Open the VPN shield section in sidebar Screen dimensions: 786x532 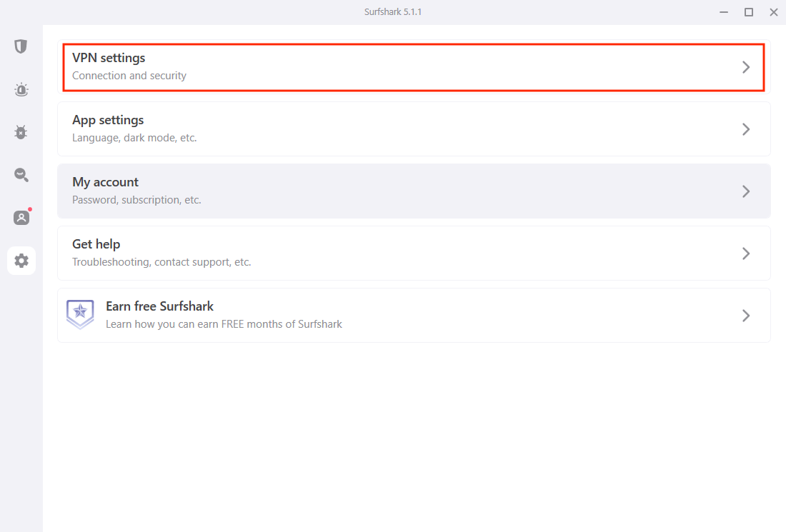click(x=21, y=46)
